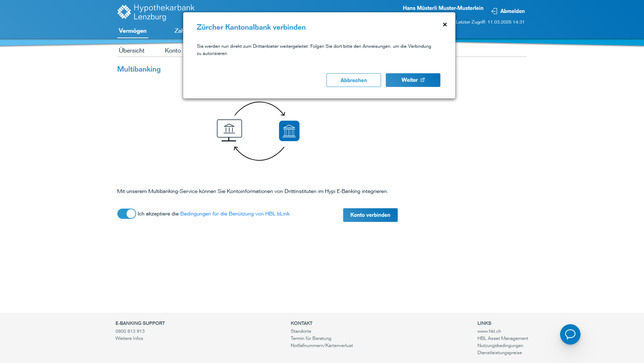Click Termin für Beratung link
The image size is (644, 363).
point(310,338)
